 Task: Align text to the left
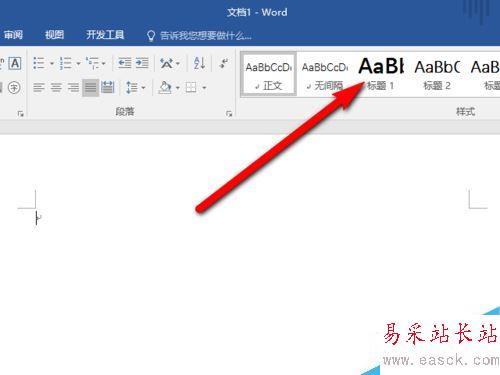coord(39,88)
